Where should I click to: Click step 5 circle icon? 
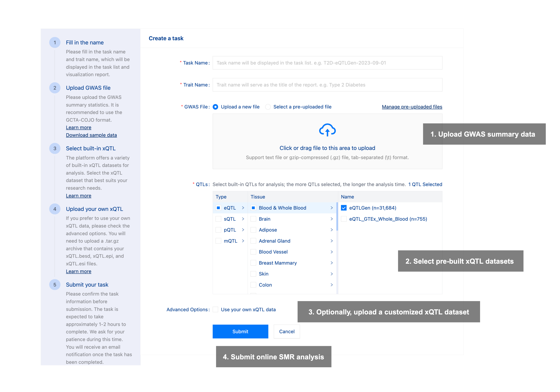[x=55, y=285]
